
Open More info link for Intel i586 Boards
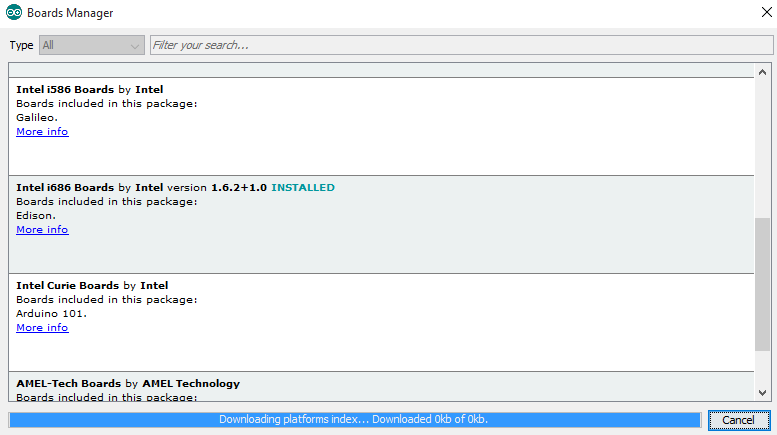click(42, 131)
